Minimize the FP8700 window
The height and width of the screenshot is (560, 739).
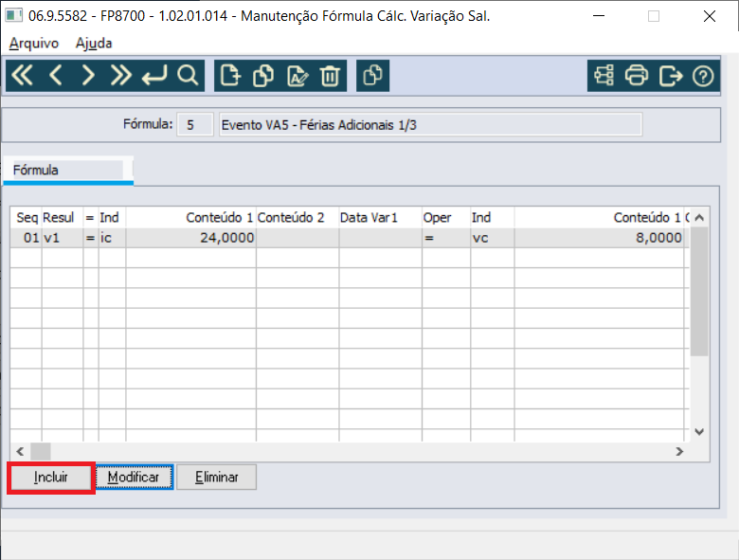click(599, 16)
